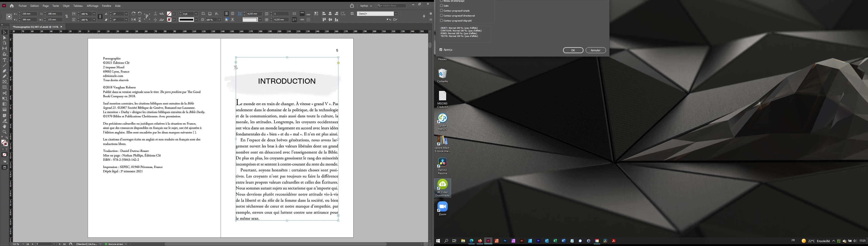This screenshot has width=868, height=246.
Task: Click the X position 210 mm field
Action: click(29, 14)
